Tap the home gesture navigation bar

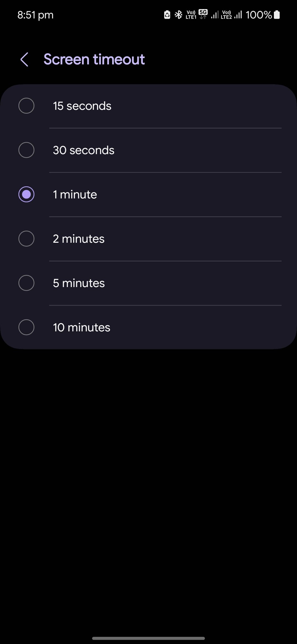[148, 638]
